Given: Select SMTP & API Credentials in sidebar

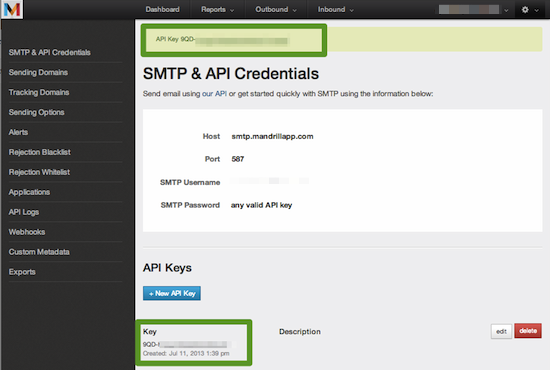Looking at the screenshot, I should 49,53.
